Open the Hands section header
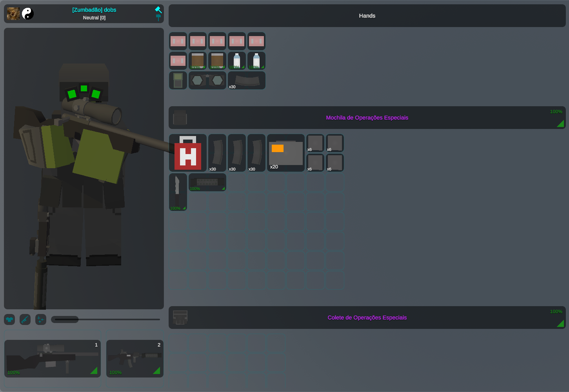 coord(367,16)
